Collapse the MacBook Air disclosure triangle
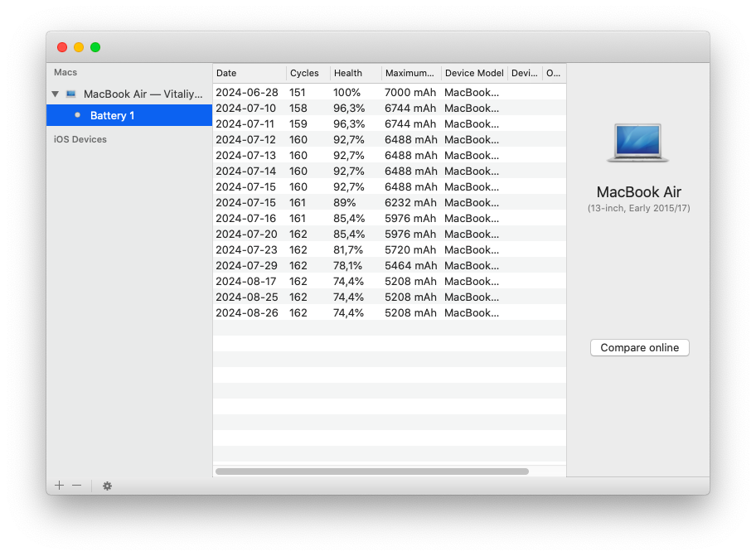The height and width of the screenshot is (556, 756). coord(56,94)
